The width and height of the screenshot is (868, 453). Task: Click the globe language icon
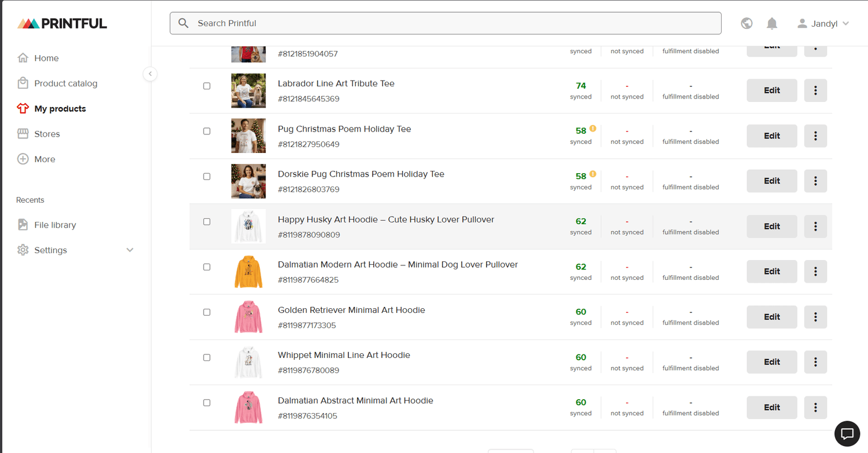(x=746, y=23)
